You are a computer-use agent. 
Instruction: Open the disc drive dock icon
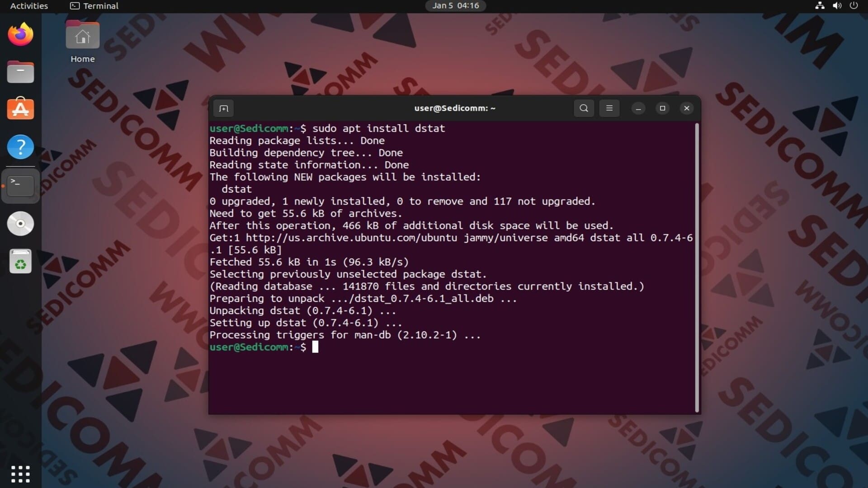pyautogui.click(x=20, y=224)
